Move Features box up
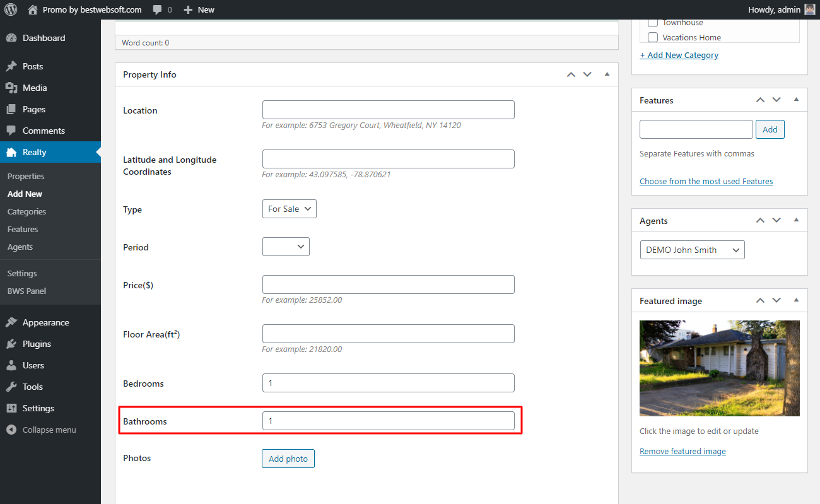The image size is (820, 504). [x=760, y=100]
